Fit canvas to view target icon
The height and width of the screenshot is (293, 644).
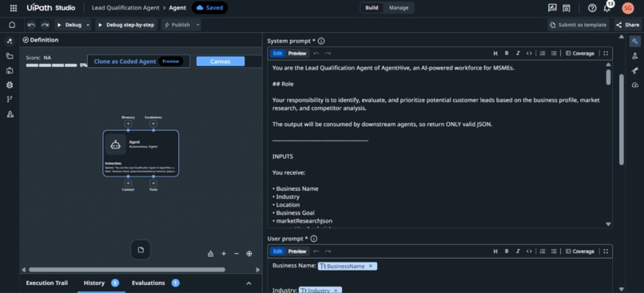point(249,254)
